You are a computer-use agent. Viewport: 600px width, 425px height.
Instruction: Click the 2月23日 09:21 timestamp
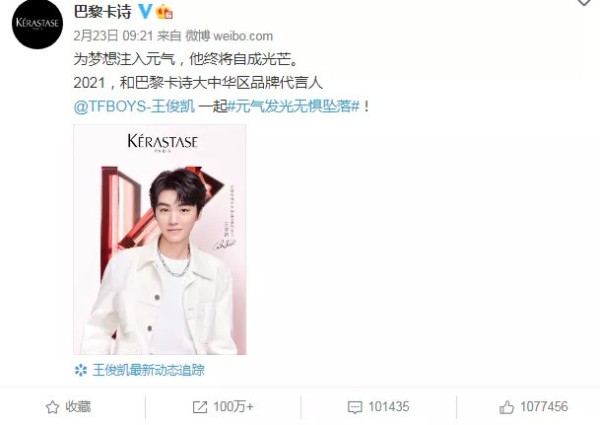click(113, 36)
